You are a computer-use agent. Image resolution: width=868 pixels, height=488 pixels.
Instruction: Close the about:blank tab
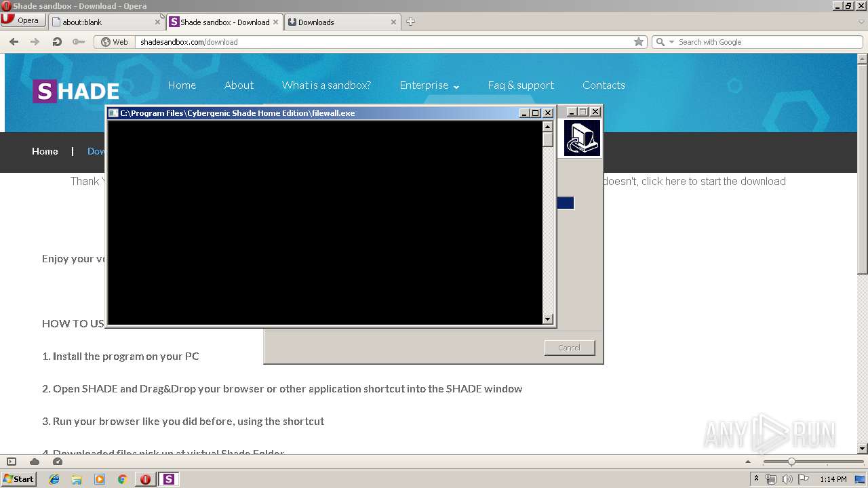[157, 22]
